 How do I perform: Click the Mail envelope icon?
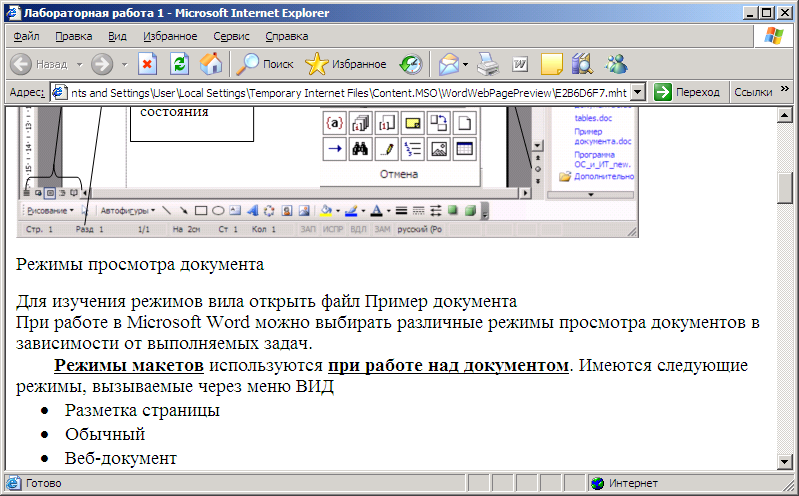pos(448,64)
